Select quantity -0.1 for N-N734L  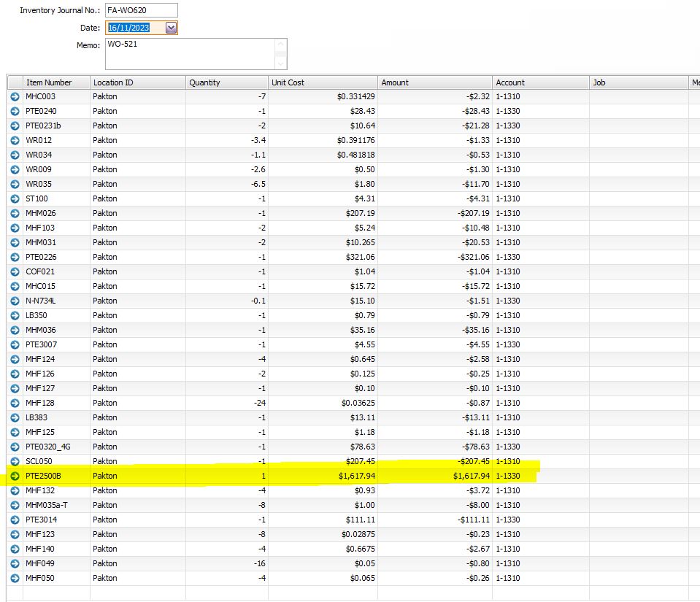(x=227, y=301)
